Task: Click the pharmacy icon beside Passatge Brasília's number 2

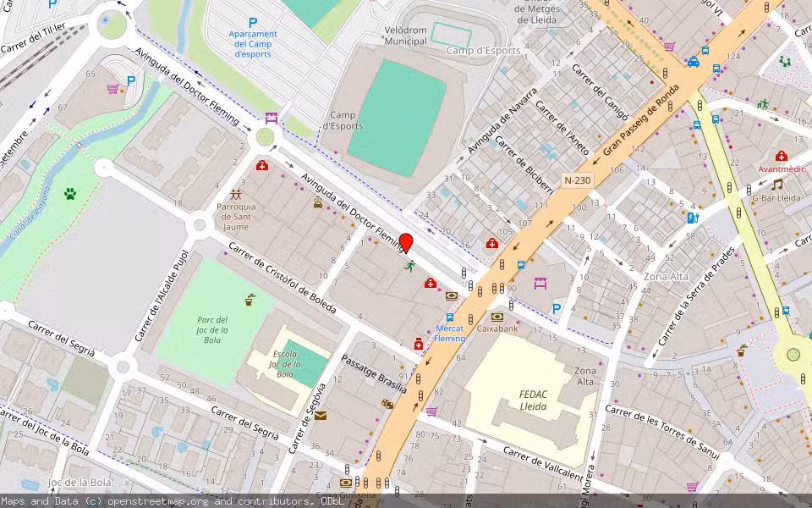Action: pyautogui.click(x=419, y=344)
